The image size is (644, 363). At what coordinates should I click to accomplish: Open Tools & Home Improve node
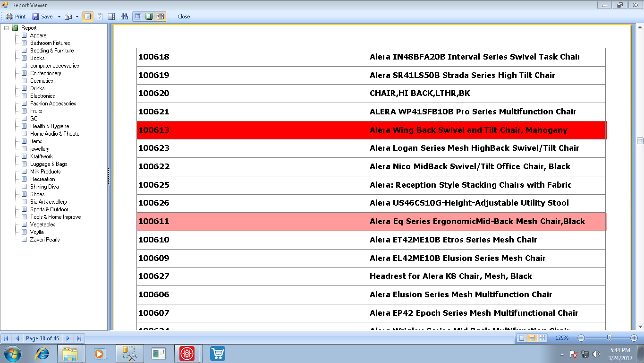(55, 217)
